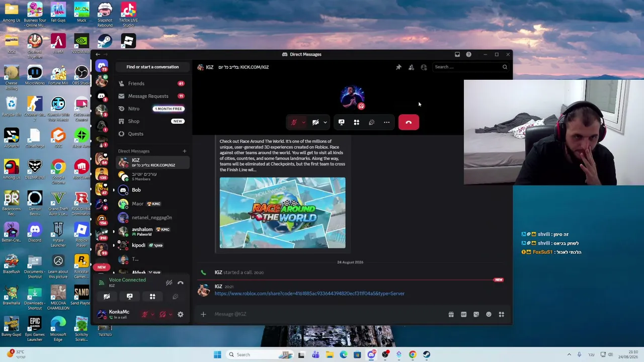
Task: Show the user profile icon in header
Action: click(x=424, y=67)
